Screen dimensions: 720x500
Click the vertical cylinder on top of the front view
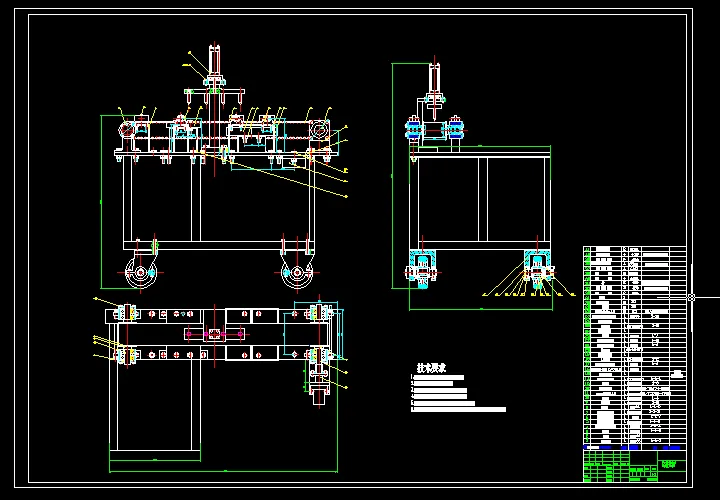coord(214,61)
